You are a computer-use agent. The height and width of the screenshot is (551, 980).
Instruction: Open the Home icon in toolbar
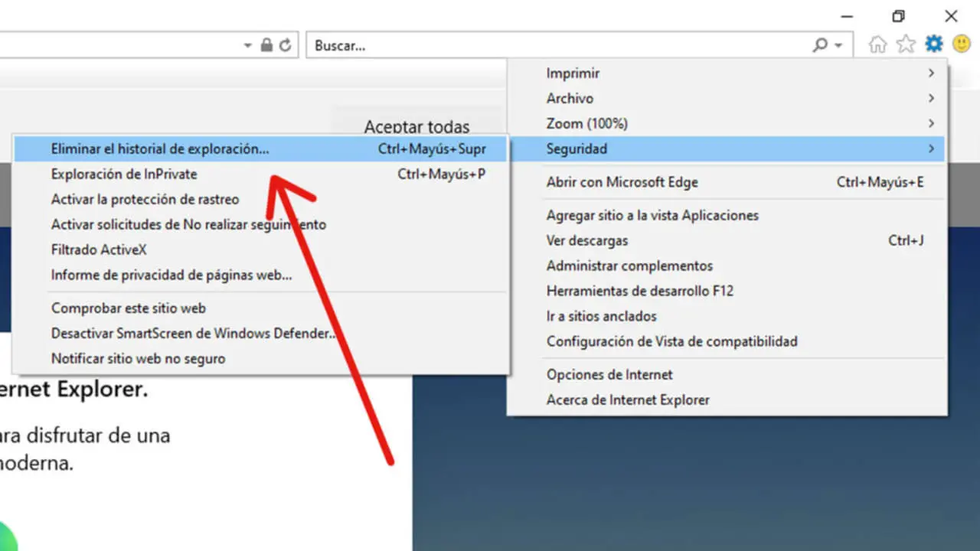tap(877, 44)
